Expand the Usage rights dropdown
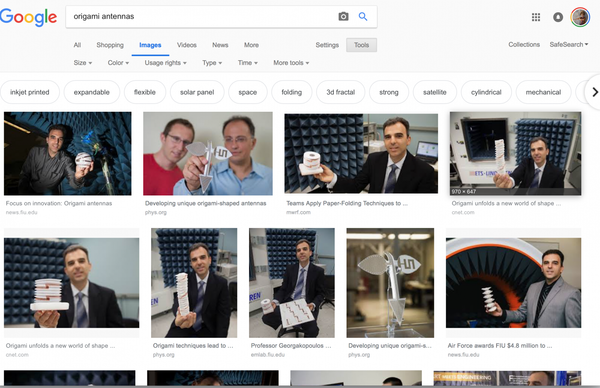600x388 pixels. coord(165,62)
